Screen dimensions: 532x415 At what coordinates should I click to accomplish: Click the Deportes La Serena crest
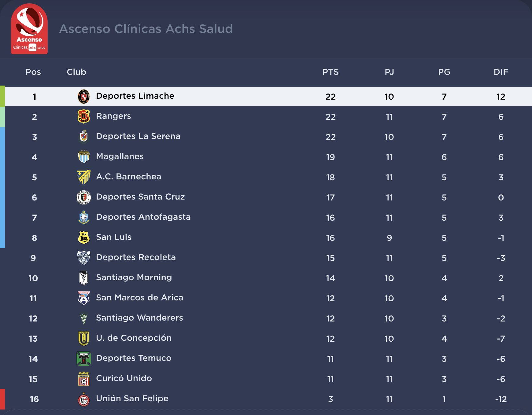[x=84, y=137]
